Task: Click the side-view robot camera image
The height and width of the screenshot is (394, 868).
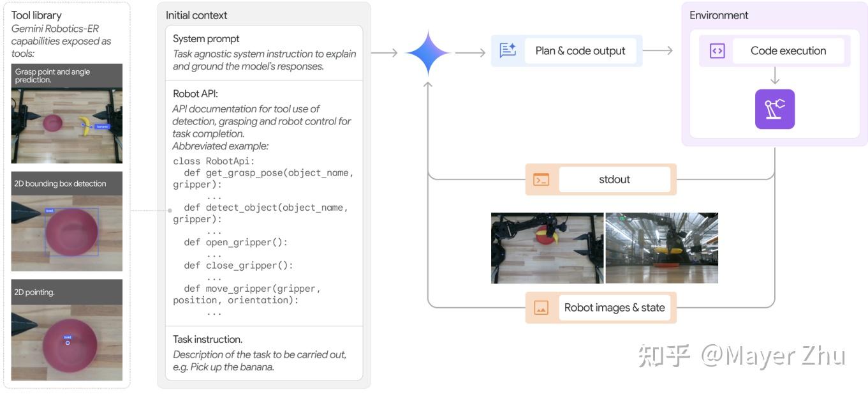Action: coord(661,248)
